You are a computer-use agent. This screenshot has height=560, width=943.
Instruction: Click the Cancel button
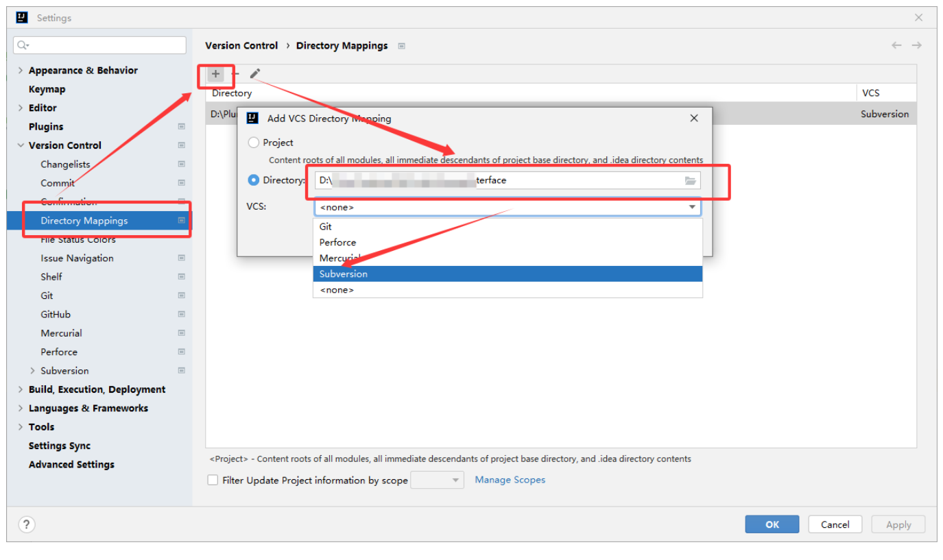[835, 524]
